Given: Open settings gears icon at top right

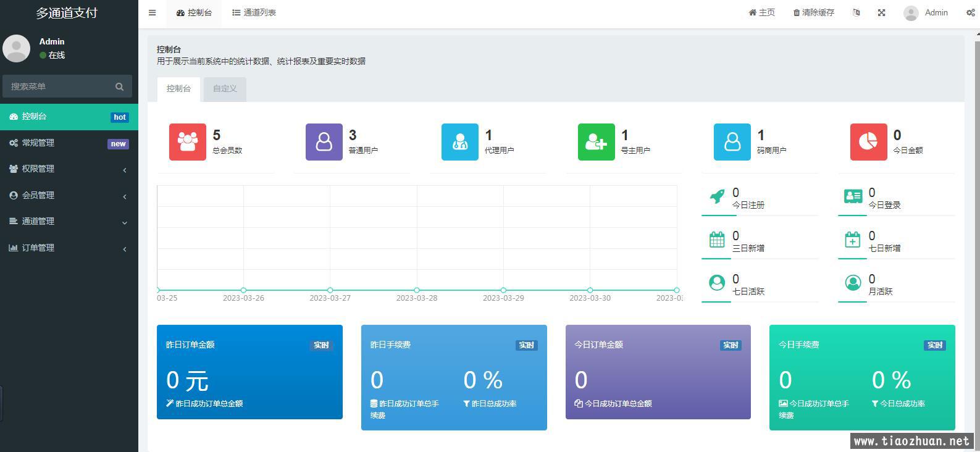Looking at the screenshot, I should pos(971,12).
